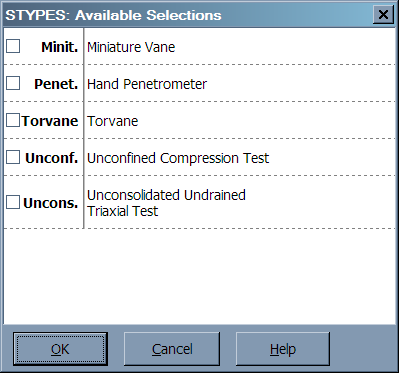Image resolution: width=399 pixels, height=373 pixels.
Task: Click the bold Torvane label
Action: pyautogui.click(x=50, y=121)
